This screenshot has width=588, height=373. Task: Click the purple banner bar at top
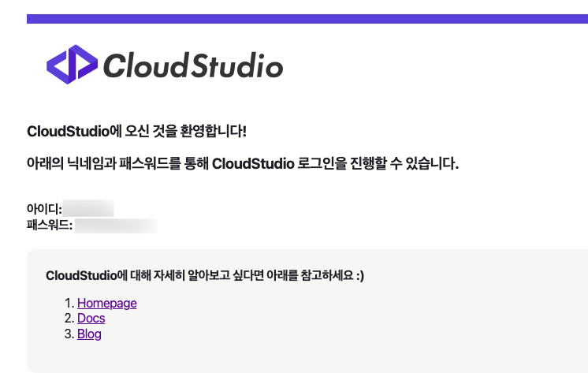307,18
